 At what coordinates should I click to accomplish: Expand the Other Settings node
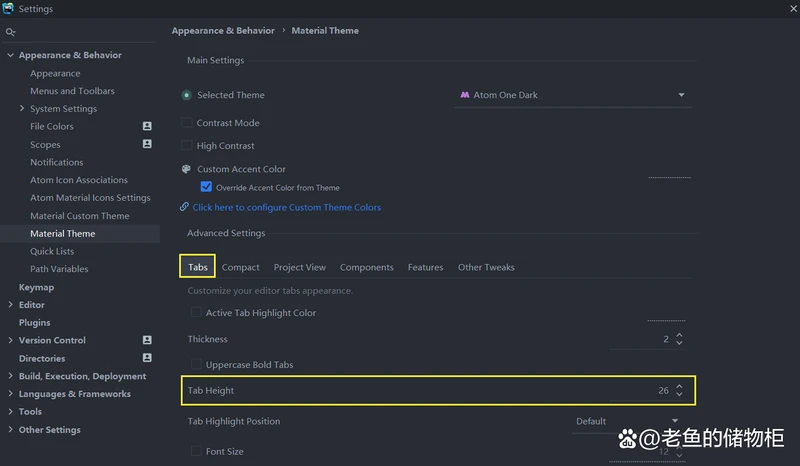10,429
